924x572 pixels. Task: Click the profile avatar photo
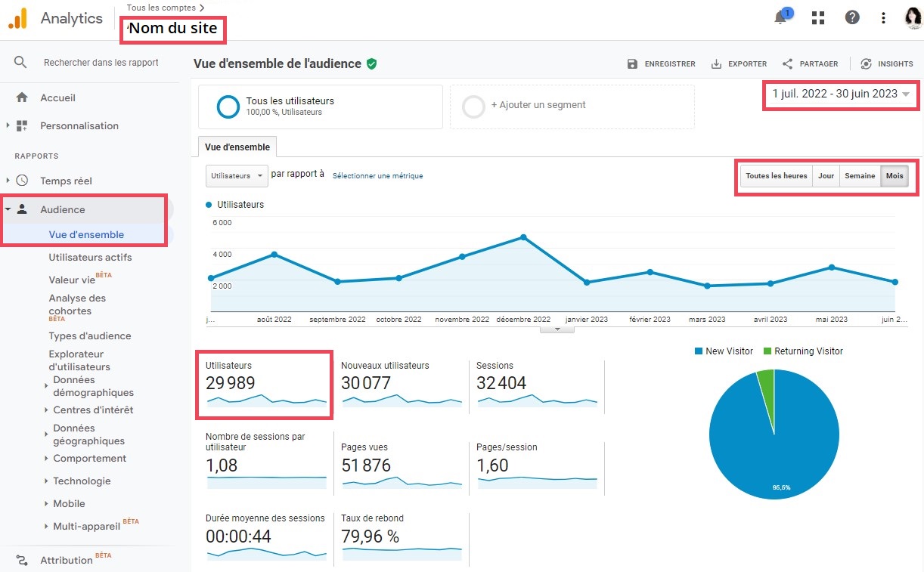pos(913,17)
